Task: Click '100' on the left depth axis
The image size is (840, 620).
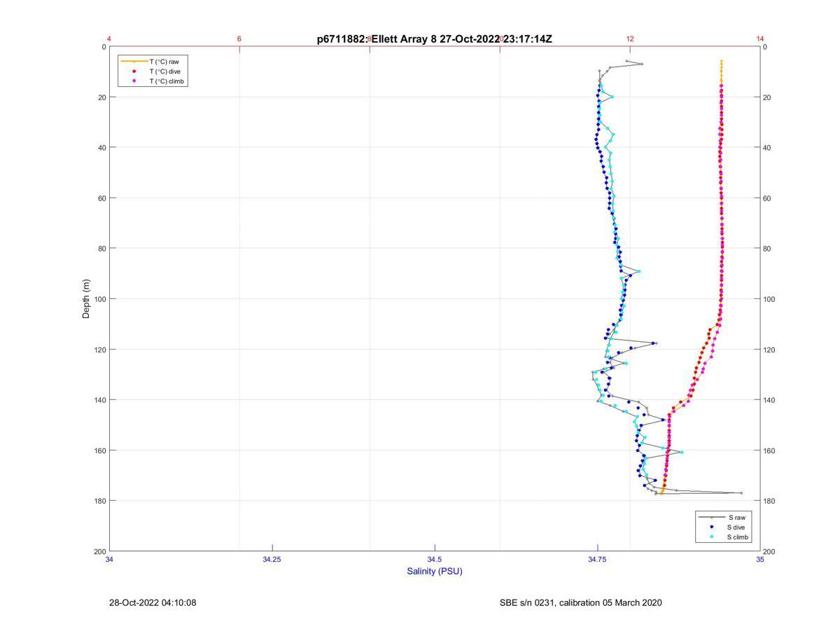Action: pos(99,299)
